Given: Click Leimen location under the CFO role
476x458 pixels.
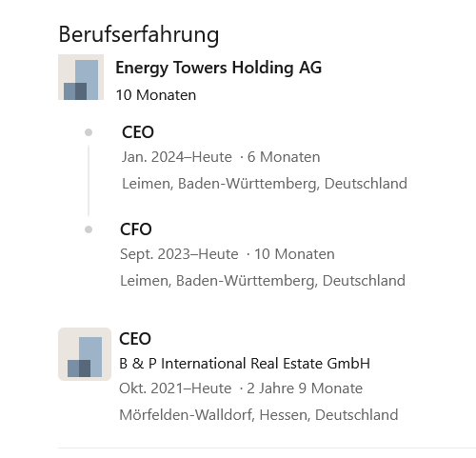Looking at the screenshot, I should [x=263, y=281].
